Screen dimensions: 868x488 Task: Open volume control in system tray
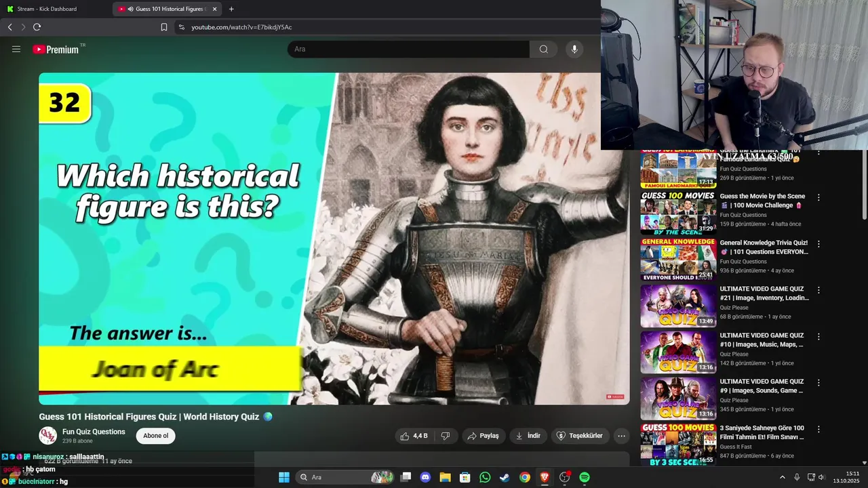pos(821,477)
